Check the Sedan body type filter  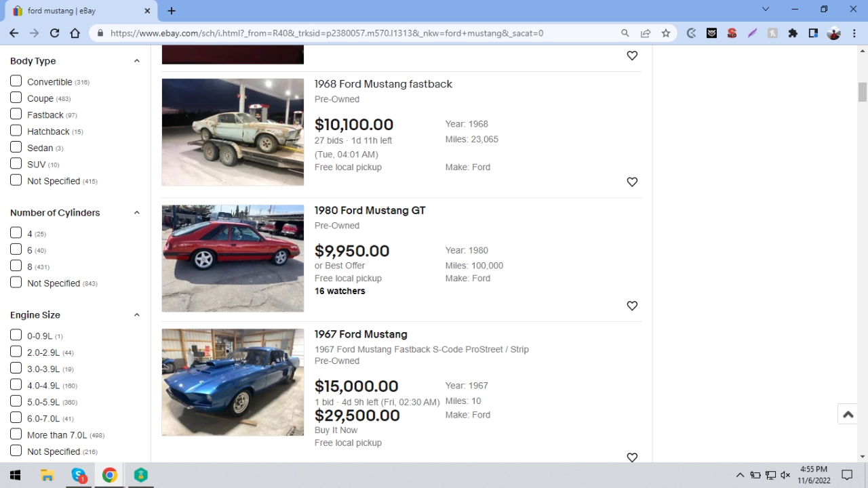click(x=16, y=147)
